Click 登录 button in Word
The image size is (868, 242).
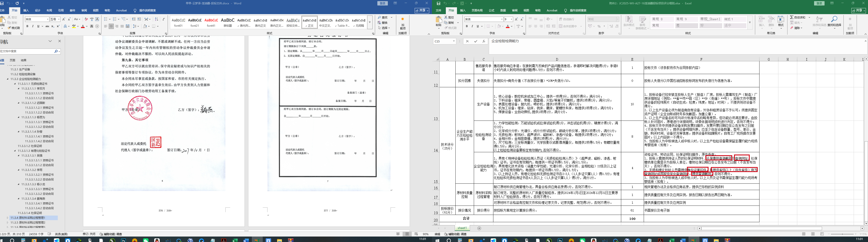pyautogui.click(x=382, y=3)
